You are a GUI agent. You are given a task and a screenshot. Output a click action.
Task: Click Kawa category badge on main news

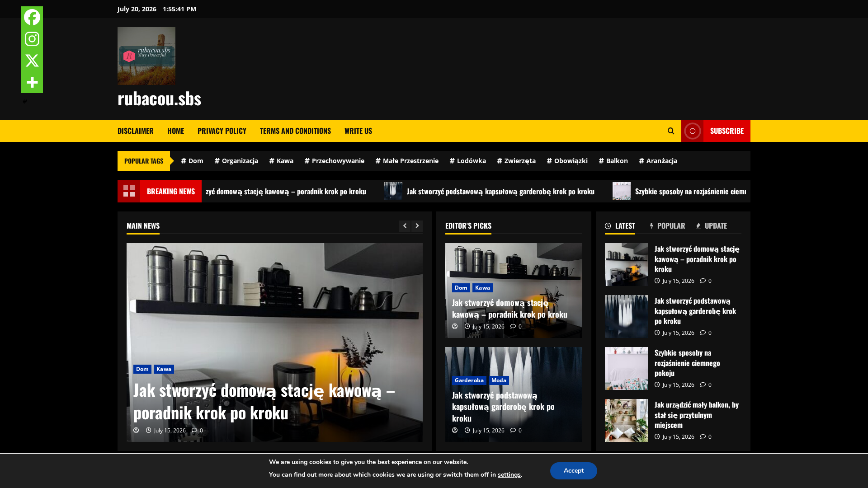click(x=164, y=369)
